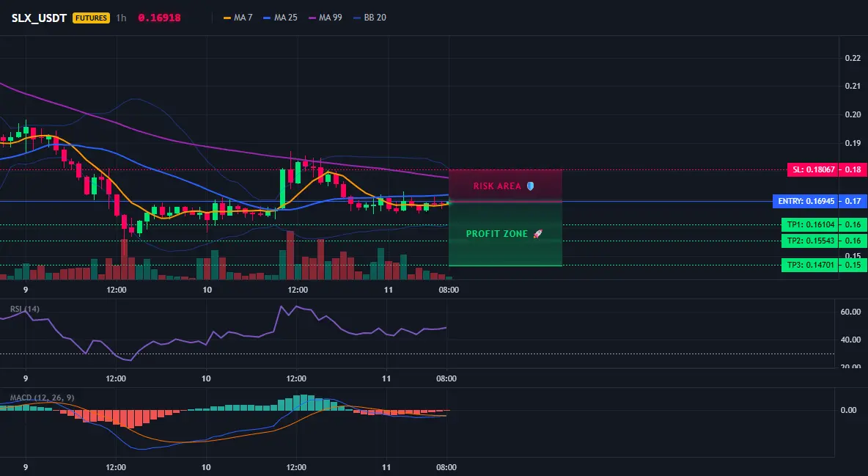Click the yellow FUTURES badge
The width and height of the screenshot is (868, 476).
click(92, 18)
